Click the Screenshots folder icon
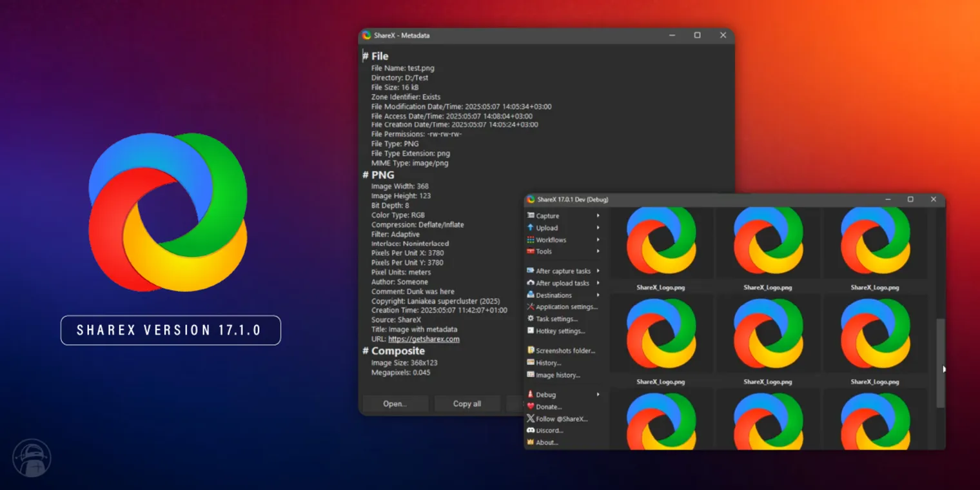This screenshot has width=980, height=490. pyautogui.click(x=530, y=350)
